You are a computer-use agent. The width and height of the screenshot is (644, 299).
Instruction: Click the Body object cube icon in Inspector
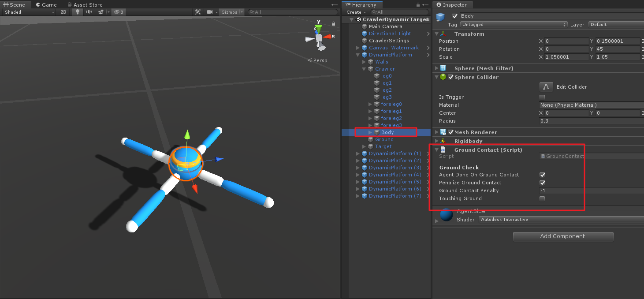tap(440, 17)
